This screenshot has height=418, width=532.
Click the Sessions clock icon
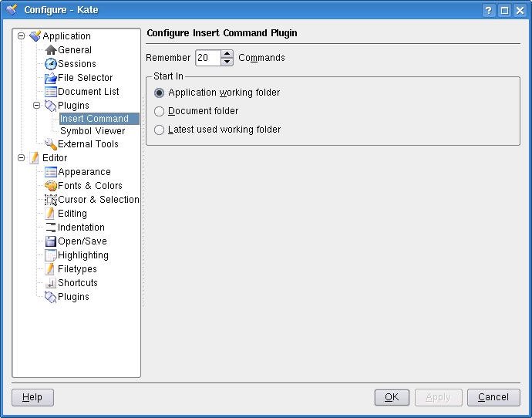coord(51,64)
